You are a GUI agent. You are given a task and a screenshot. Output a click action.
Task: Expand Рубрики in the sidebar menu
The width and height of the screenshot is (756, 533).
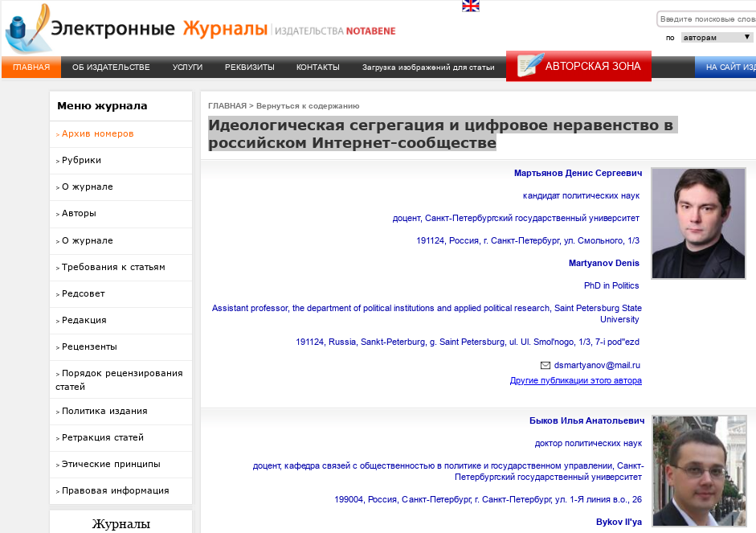(81, 160)
